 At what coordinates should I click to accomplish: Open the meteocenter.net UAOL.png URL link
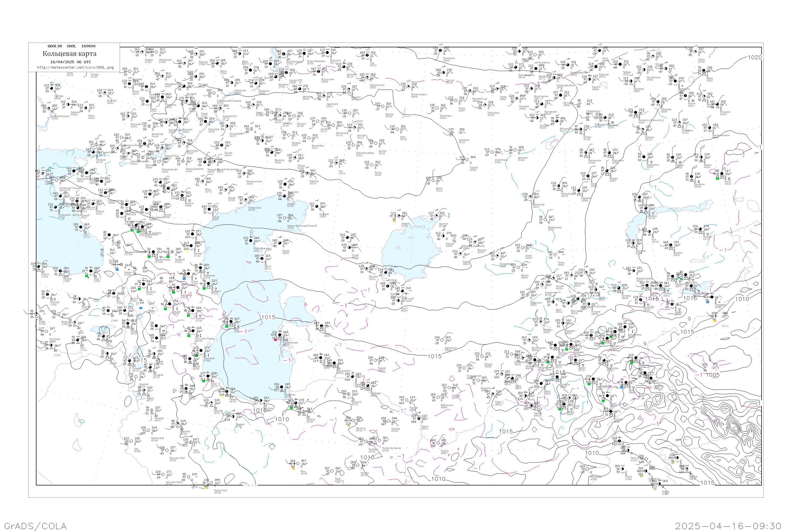(x=75, y=67)
